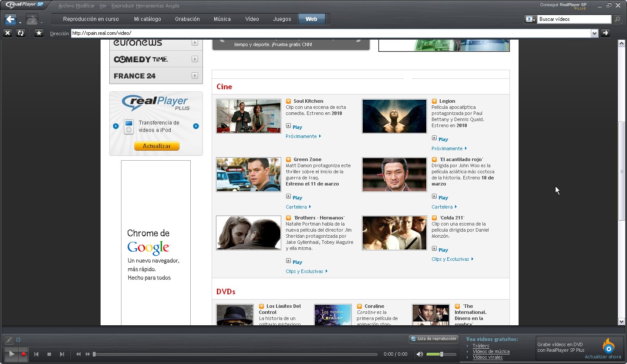
Task: Click the fast forward button
Action: coord(88,354)
